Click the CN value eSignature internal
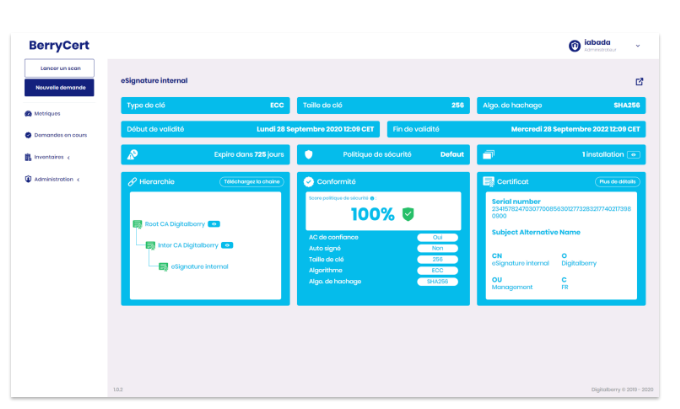 click(x=520, y=263)
